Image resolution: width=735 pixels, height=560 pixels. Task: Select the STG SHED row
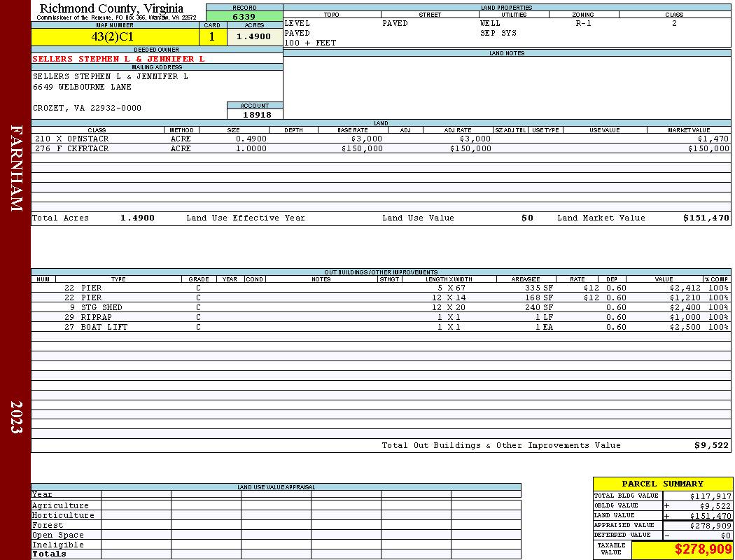pyautogui.click(x=381, y=307)
